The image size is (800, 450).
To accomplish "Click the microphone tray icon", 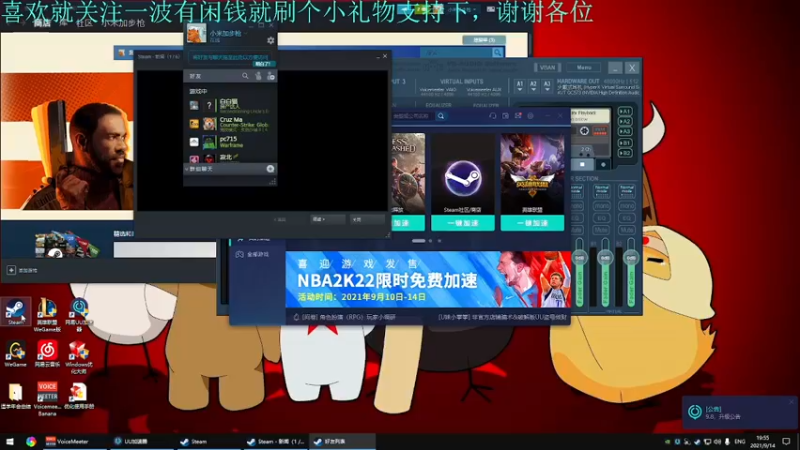I will click(x=727, y=441).
